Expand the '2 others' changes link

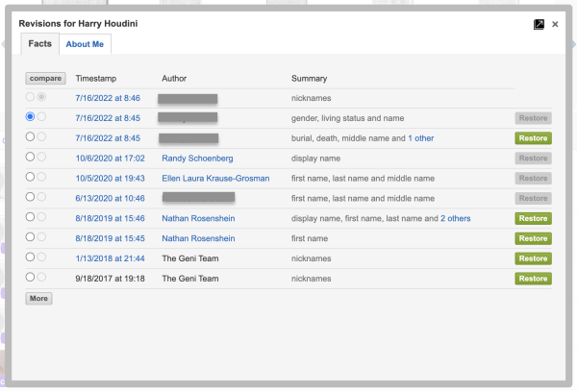click(456, 218)
